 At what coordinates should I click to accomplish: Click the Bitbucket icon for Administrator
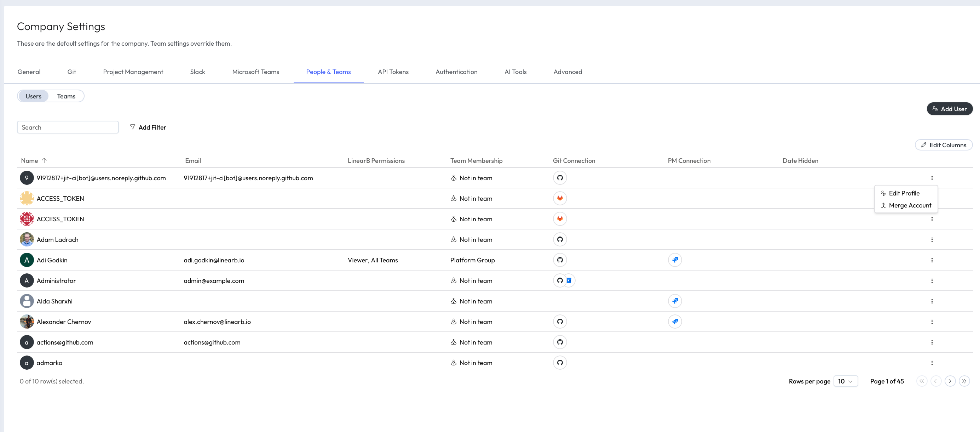coord(569,280)
